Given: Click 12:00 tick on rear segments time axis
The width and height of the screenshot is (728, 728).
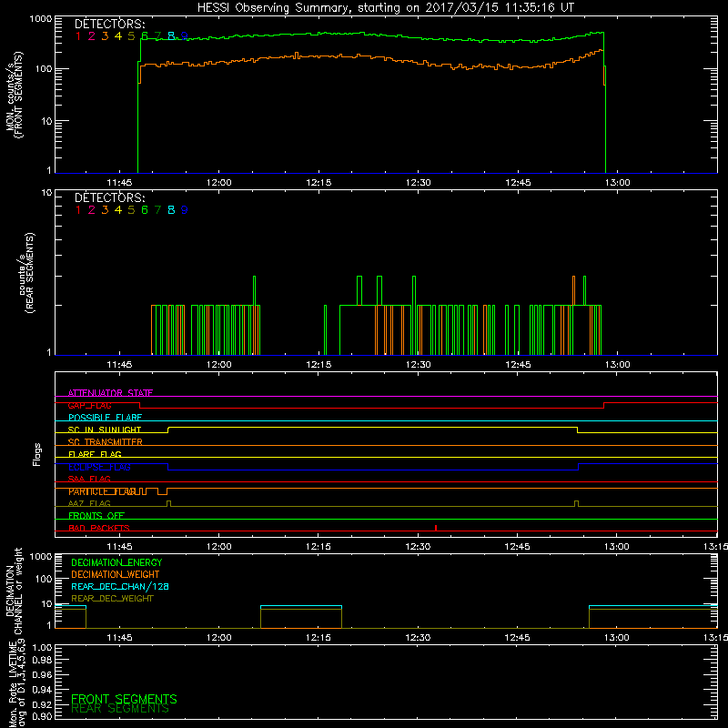Looking at the screenshot, I should tap(218, 365).
